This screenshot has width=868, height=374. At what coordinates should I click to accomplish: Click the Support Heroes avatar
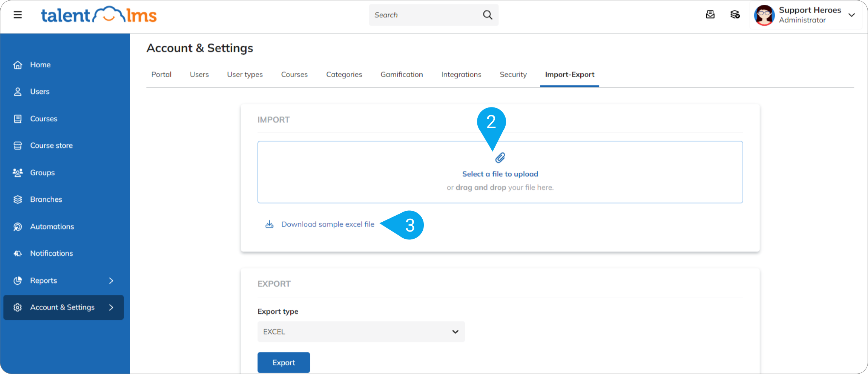tap(764, 15)
